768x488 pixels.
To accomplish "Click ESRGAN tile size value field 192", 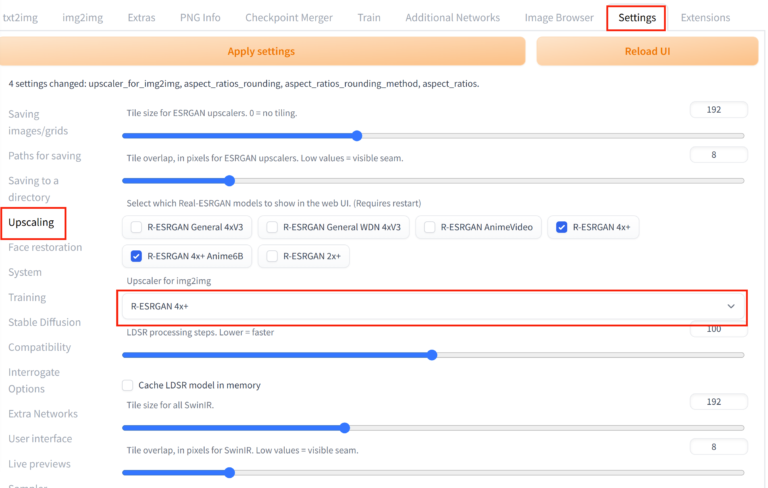I will (x=719, y=110).
